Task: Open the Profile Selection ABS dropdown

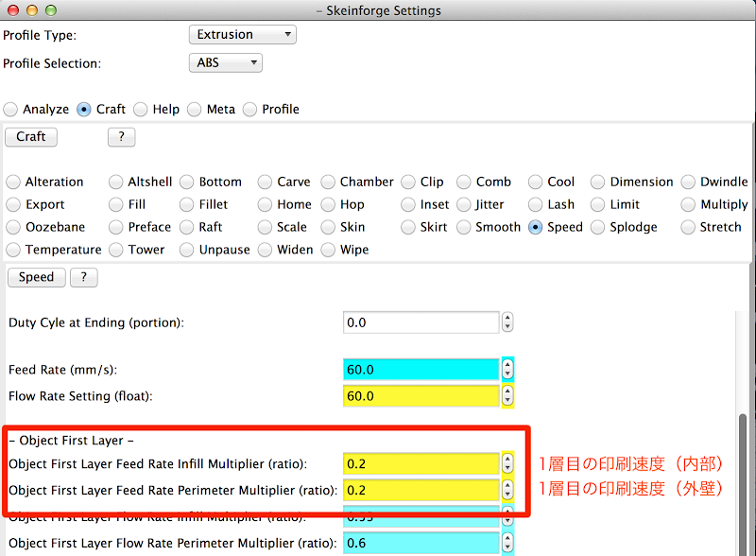Action: coord(226,62)
